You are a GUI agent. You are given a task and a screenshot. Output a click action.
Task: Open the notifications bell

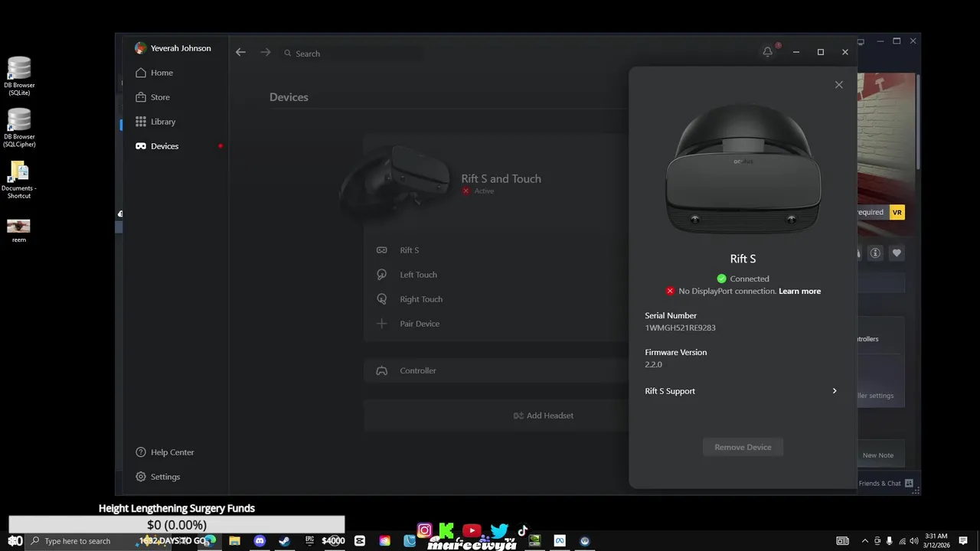click(x=768, y=52)
